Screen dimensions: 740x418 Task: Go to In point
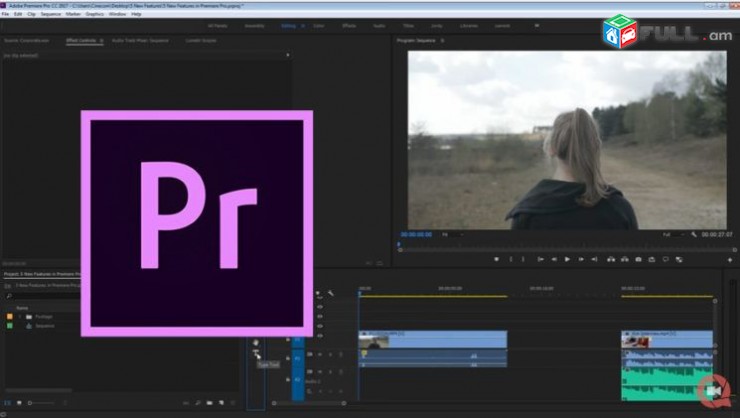540,259
